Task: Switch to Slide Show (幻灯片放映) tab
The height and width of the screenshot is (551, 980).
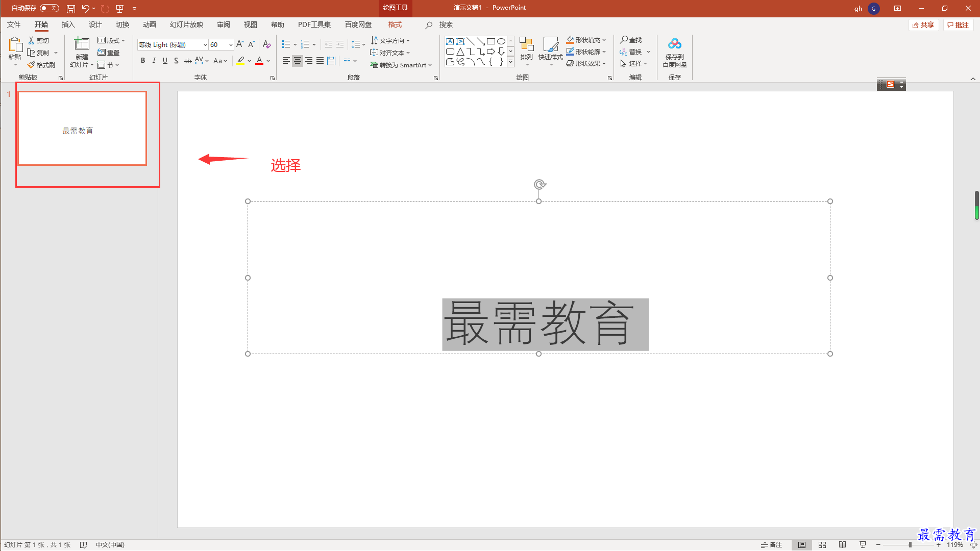Action: (x=186, y=24)
